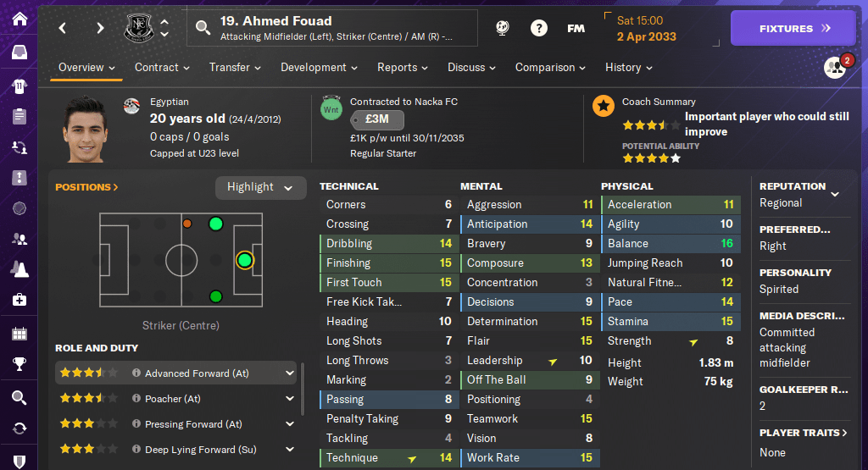Select the orange-ringed Striker position dot on the pitch
868x470 pixels.
245,260
